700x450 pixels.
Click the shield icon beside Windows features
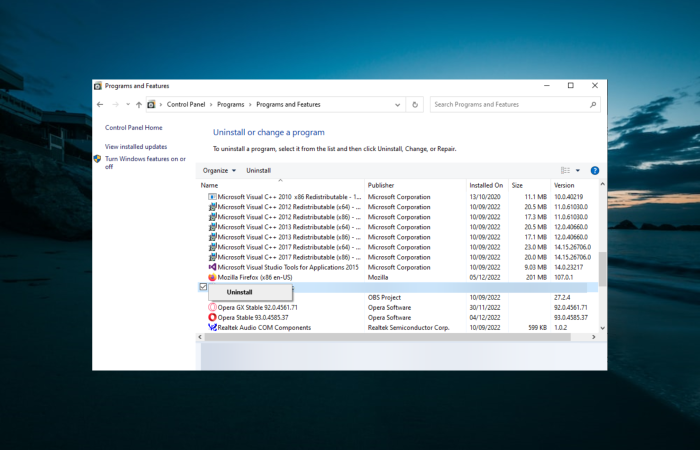(x=97, y=158)
